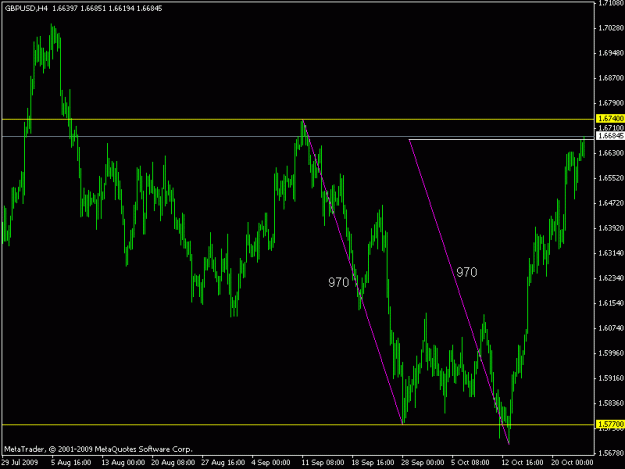Select the yellow 1.57700 price tag
This screenshot has width=625, height=469.
(x=610, y=424)
